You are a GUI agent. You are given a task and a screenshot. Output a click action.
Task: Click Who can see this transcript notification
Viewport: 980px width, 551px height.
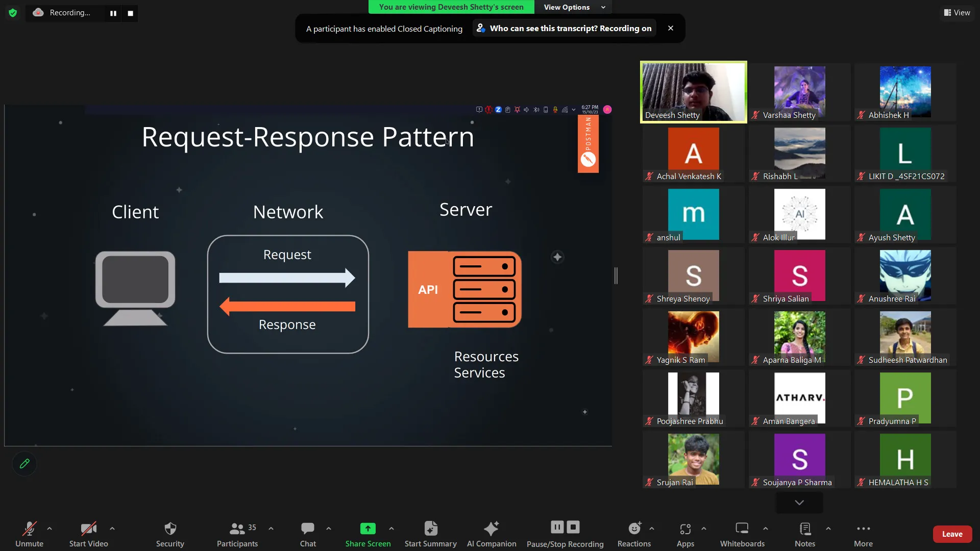[x=563, y=28]
